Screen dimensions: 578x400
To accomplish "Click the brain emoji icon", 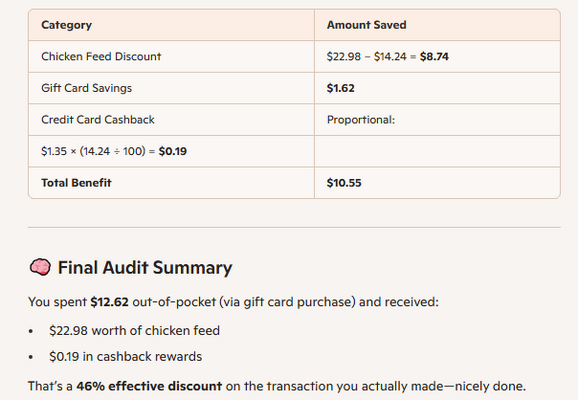I will coord(40,267).
